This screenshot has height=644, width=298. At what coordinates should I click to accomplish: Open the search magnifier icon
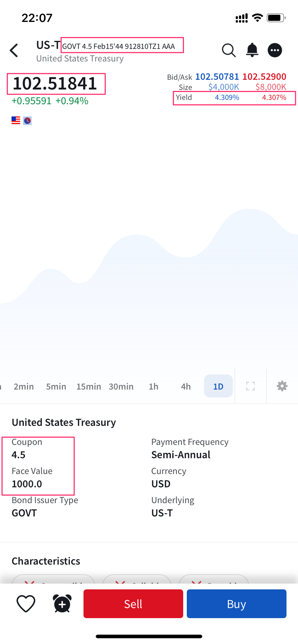229,50
